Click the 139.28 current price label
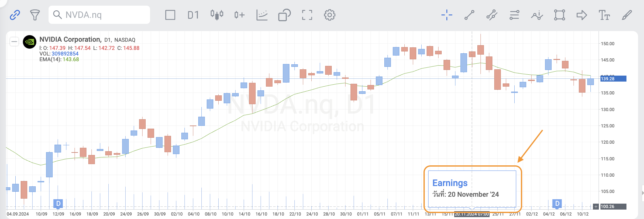The image size is (644, 219). tap(613, 78)
